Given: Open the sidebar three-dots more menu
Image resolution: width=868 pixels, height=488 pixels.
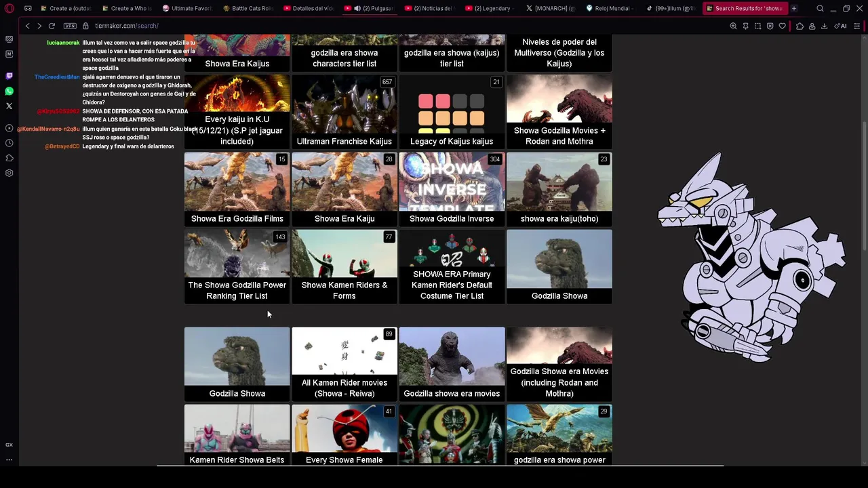Looking at the screenshot, I should (x=9, y=460).
